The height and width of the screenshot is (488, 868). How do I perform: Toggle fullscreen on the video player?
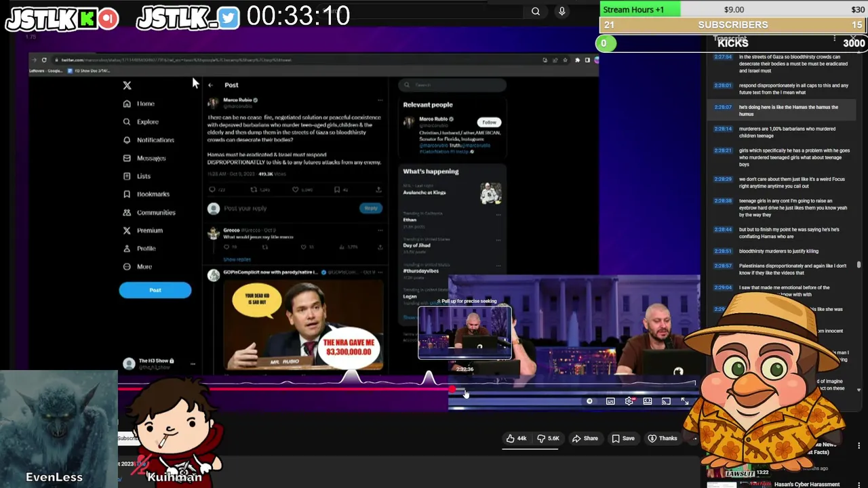pyautogui.click(x=685, y=401)
